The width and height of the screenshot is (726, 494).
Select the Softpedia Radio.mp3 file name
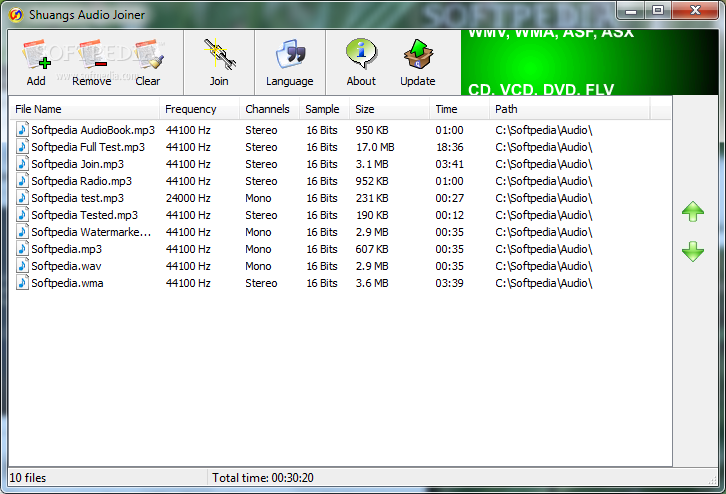[x=81, y=181]
